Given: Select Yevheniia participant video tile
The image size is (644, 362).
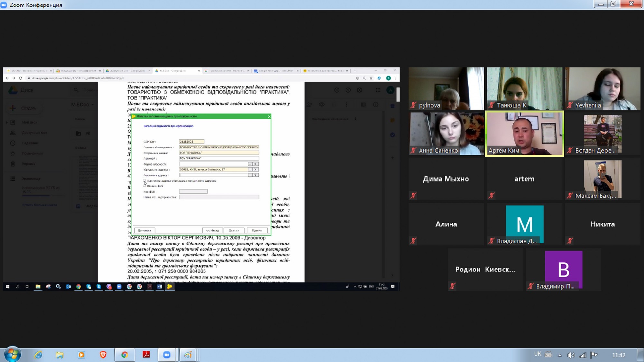Looking at the screenshot, I should [603, 88].
